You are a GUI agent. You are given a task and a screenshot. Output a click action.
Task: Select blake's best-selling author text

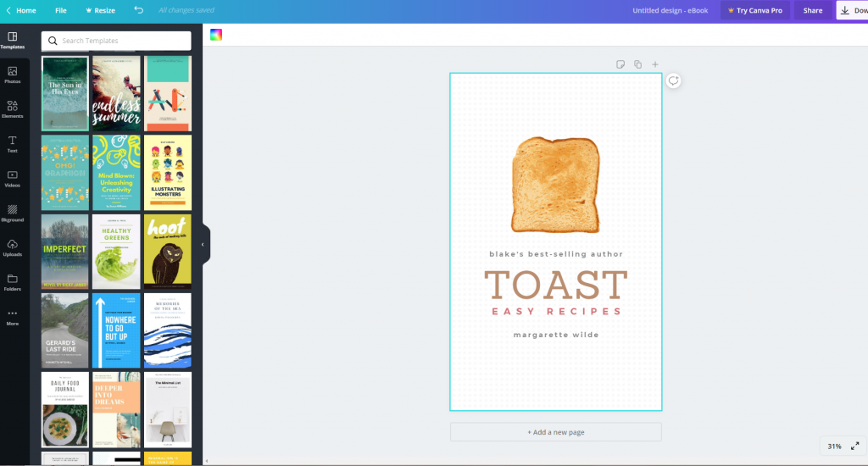[x=556, y=254]
